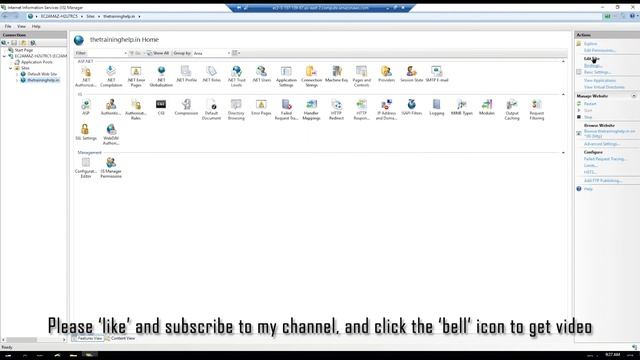Open the Connection Strings feature
Screen dimensions: 640x360
coord(311,76)
